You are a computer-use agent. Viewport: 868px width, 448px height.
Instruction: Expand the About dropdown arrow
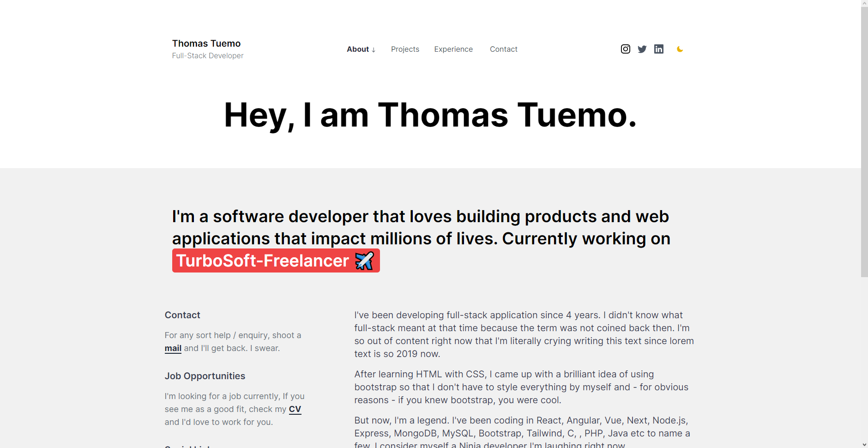click(x=374, y=49)
